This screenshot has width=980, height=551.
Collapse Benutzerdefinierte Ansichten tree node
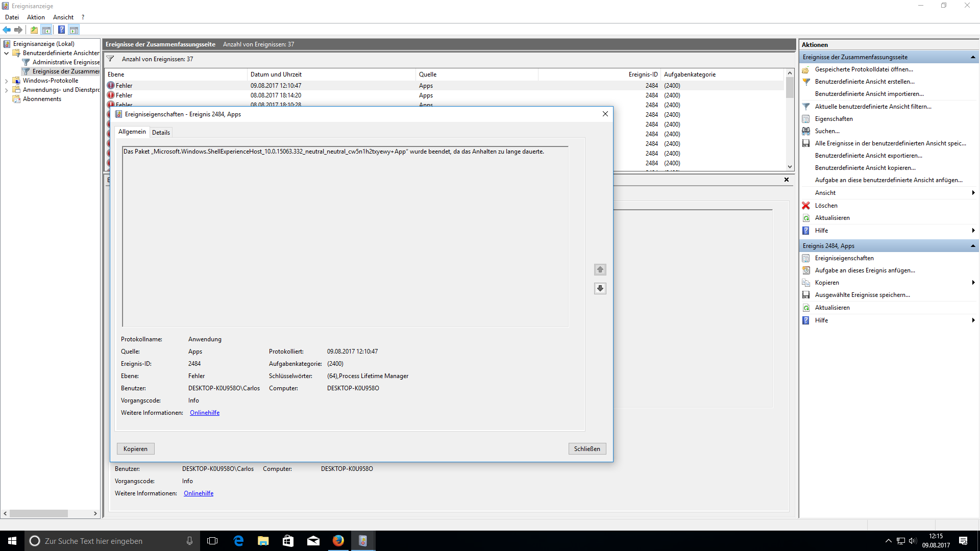click(x=6, y=53)
